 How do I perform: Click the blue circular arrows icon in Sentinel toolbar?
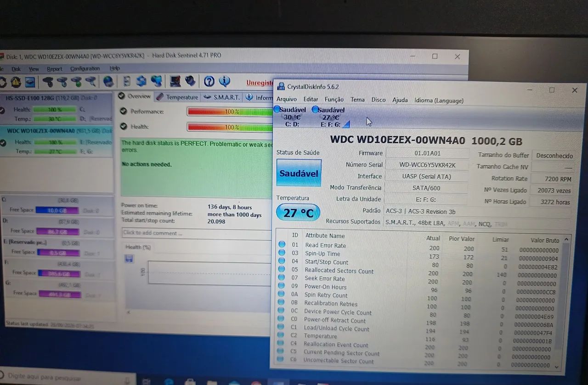coord(141,82)
